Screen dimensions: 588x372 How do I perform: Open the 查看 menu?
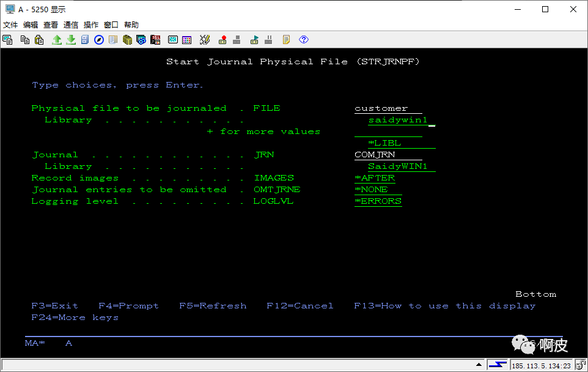(51, 24)
